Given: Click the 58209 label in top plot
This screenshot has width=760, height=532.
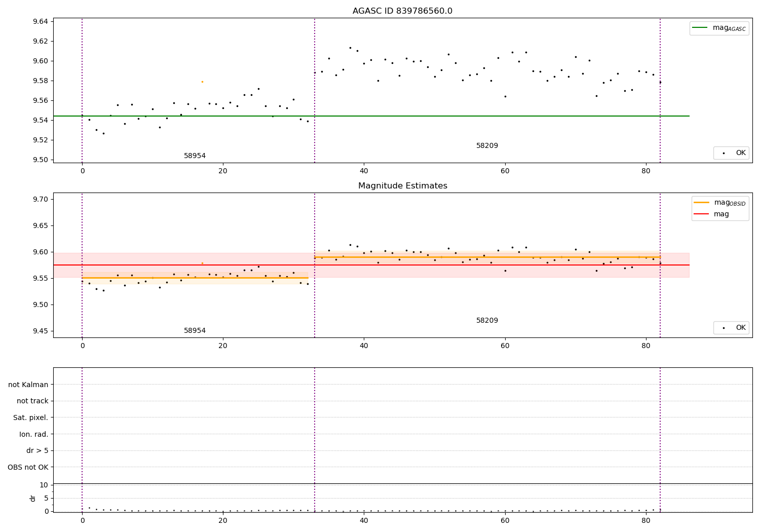Looking at the screenshot, I should (487, 146).
